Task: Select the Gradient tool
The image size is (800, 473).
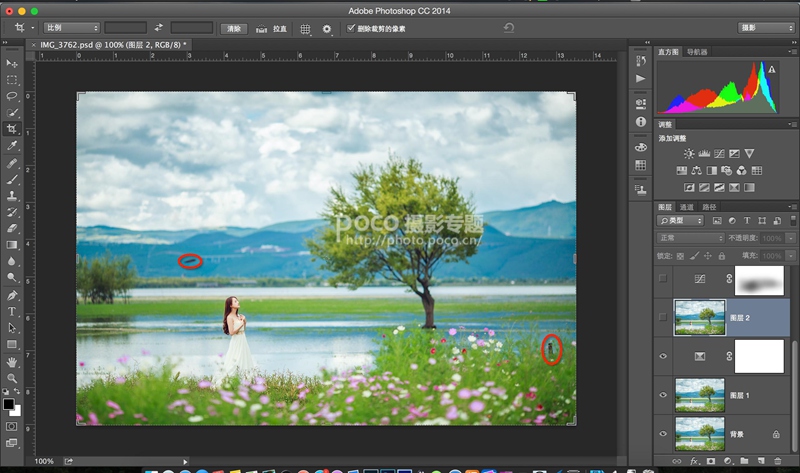Action: [12, 245]
